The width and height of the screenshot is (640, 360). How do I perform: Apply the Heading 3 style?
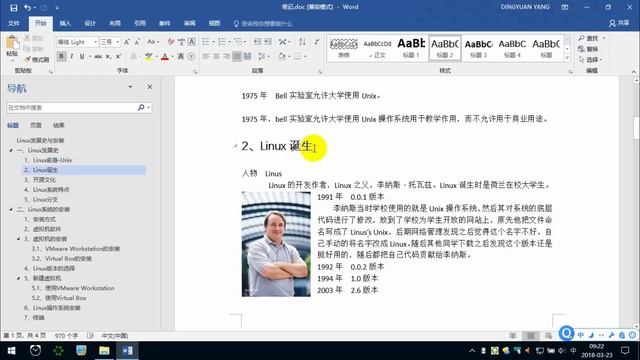click(x=479, y=48)
